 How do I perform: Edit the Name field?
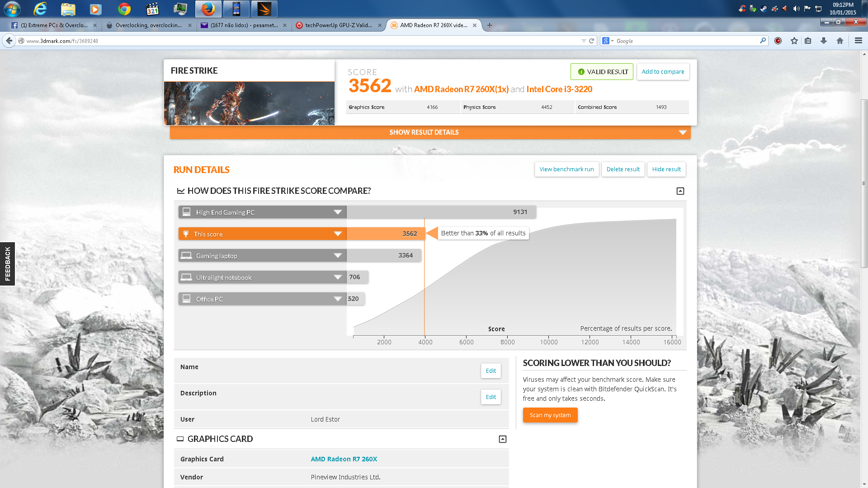[491, 371]
